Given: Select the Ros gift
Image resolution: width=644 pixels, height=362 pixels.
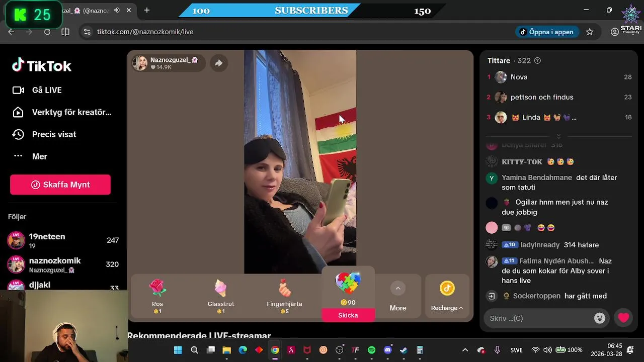Looking at the screenshot, I should [x=157, y=296].
